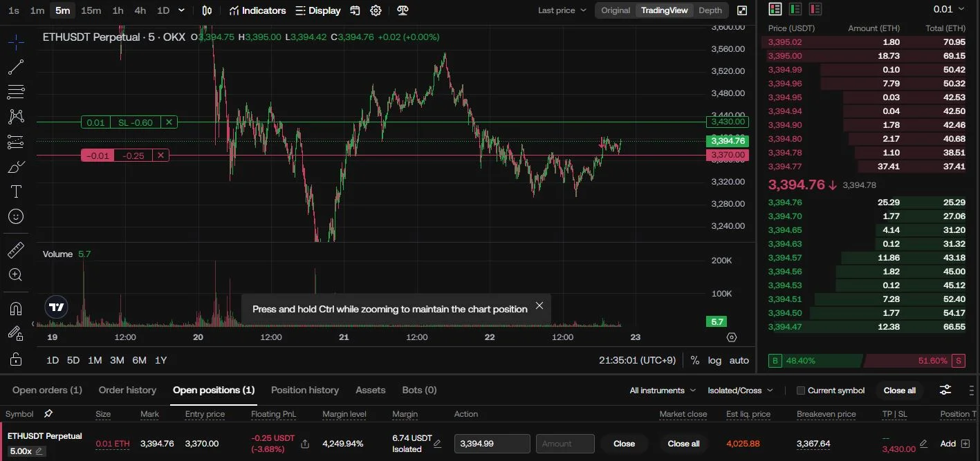980x461 pixels.
Task: Open the All instruments filter
Action: [x=663, y=391]
